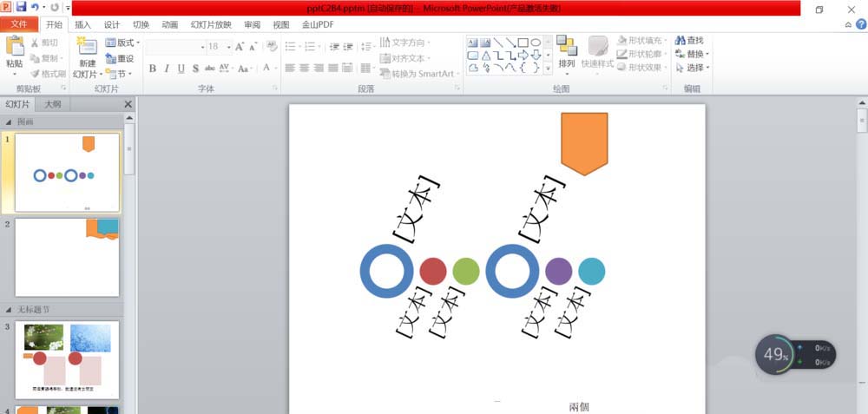Select the right block arrow shape
This screenshot has width=868, height=414.
[x=523, y=56]
